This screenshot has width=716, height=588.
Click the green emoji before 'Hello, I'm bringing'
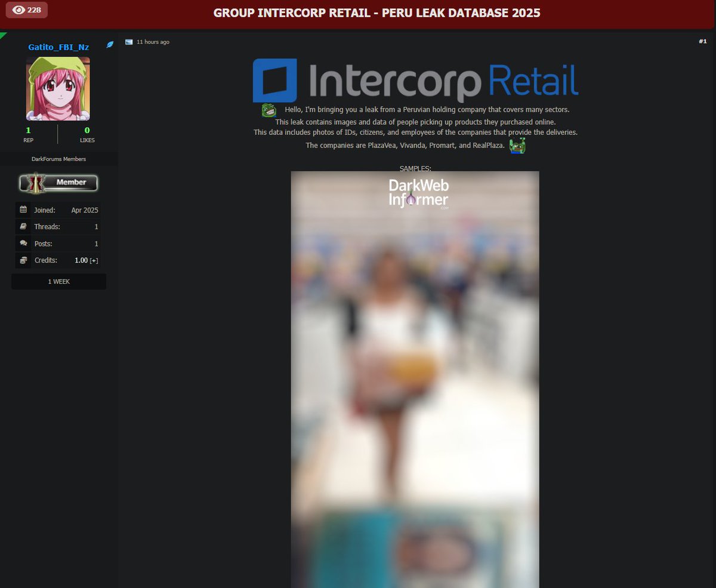pyautogui.click(x=268, y=110)
